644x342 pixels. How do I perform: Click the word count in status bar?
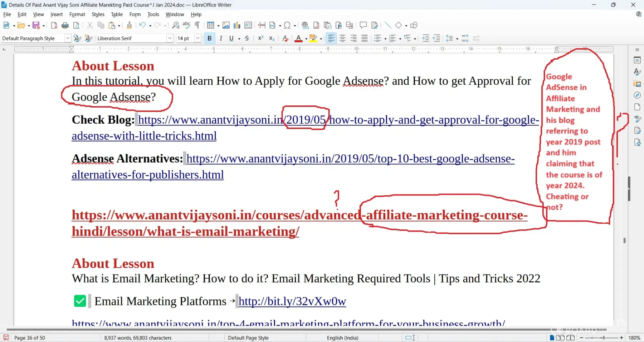(x=138, y=338)
